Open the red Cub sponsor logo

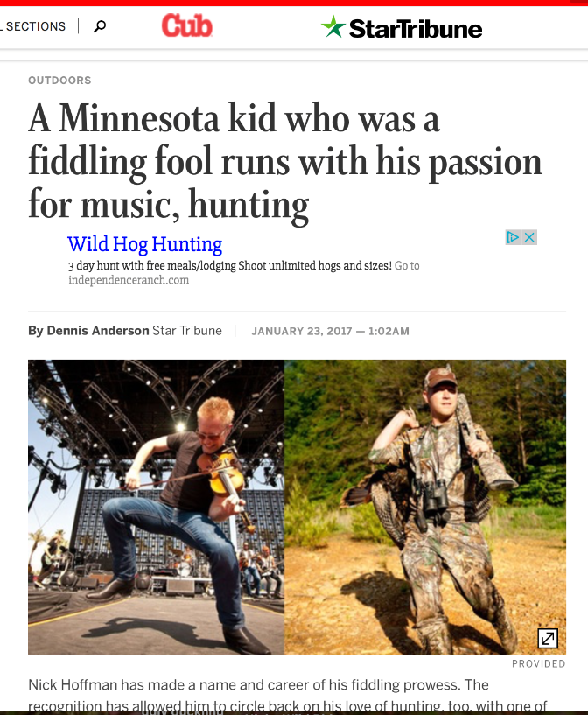pos(187,25)
